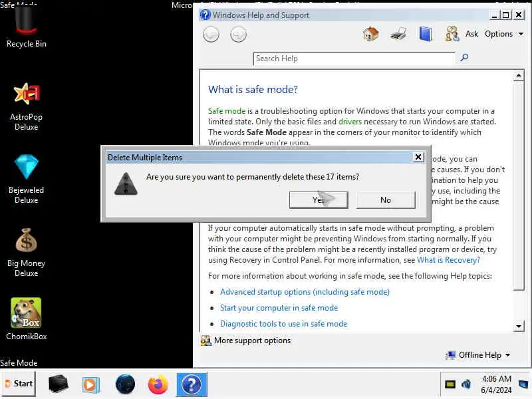Click the help pane scroll-up arrow
Screen dimensions: 532x399
[x=519, y=76]
